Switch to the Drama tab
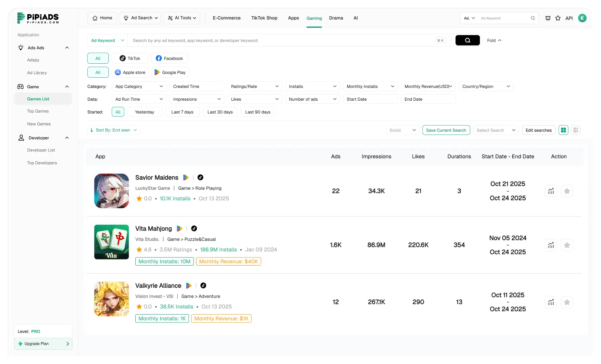Viewport: 601px width, 364px height. [336, 18]
